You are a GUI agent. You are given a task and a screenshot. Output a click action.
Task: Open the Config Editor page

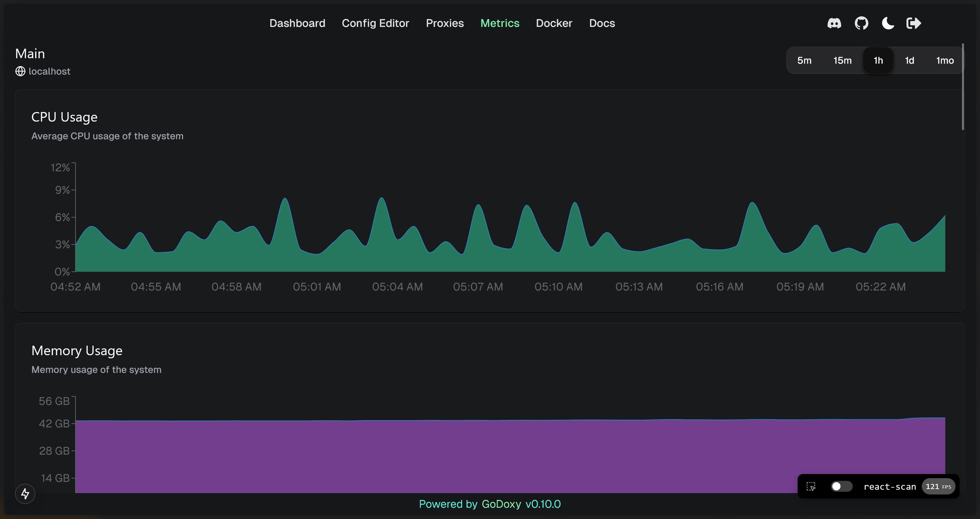pos(375,23)
